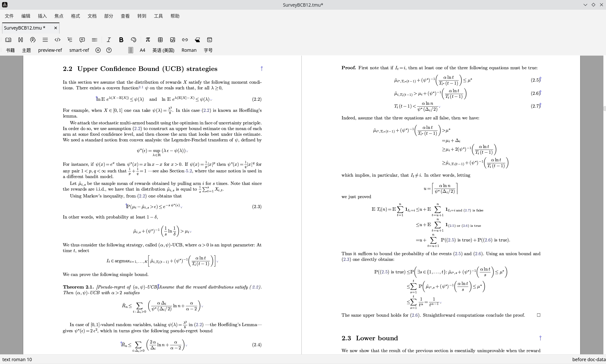Click the insert table icon
606x364 pixels.
point(160,40)
